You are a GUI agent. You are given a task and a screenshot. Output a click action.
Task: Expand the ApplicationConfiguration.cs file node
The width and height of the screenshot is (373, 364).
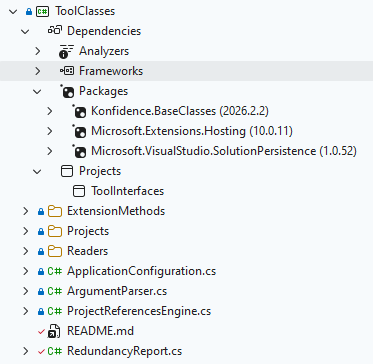tap(25, 271)
